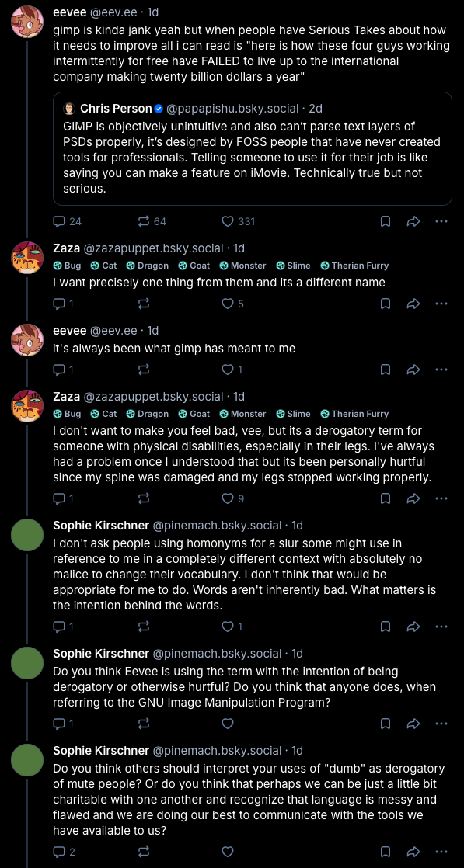Share eevee's top post
Screen dimensions: 464x868
tap(413, 221)
